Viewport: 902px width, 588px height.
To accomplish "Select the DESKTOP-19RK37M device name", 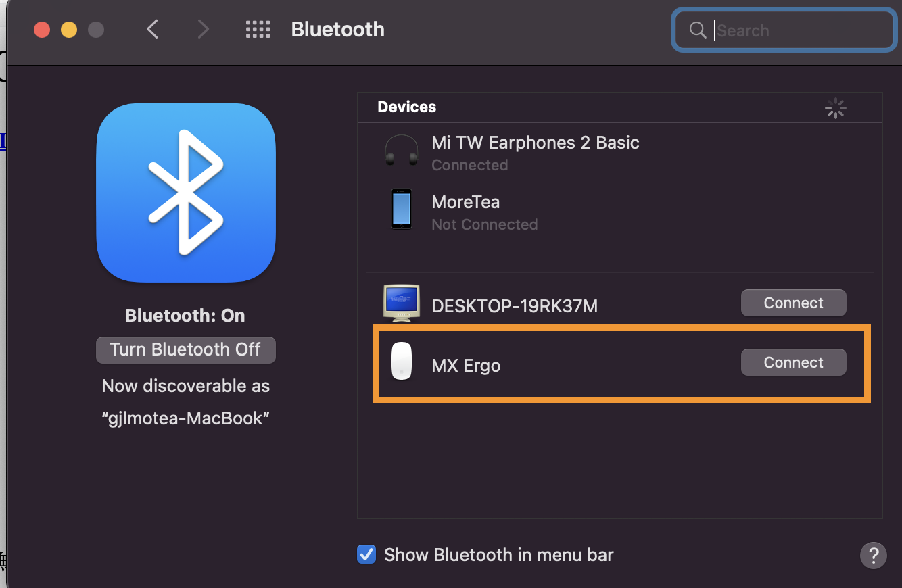I will [515, 306].
